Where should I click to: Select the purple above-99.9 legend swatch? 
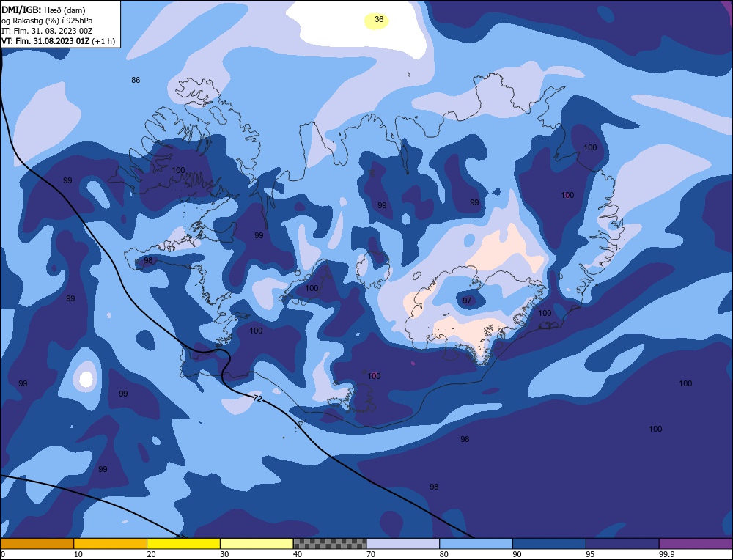click(696, 543)
